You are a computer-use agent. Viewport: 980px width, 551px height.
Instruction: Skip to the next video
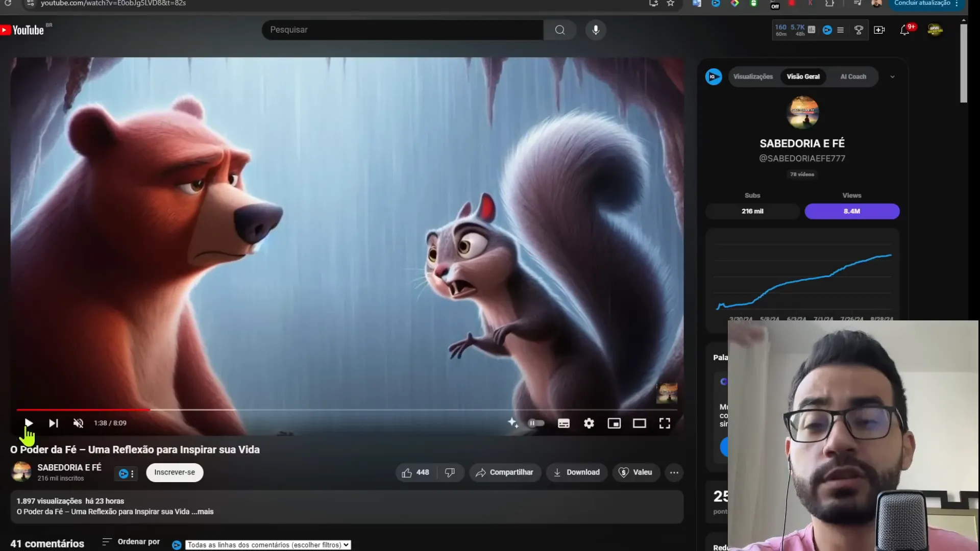[53, 423]
